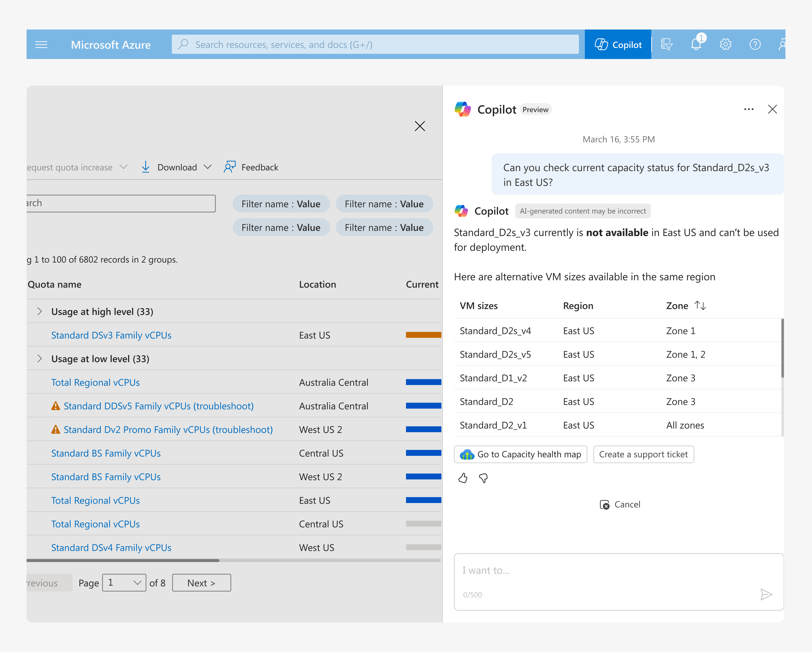
Task: Open Standard DSv4 Family vCPUs link
Action: 111,548
